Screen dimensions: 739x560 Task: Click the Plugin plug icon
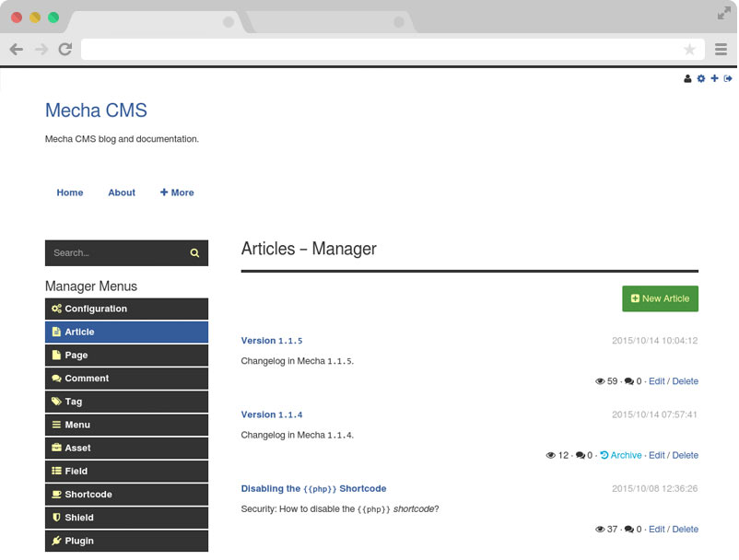click(x=56, y=541)
